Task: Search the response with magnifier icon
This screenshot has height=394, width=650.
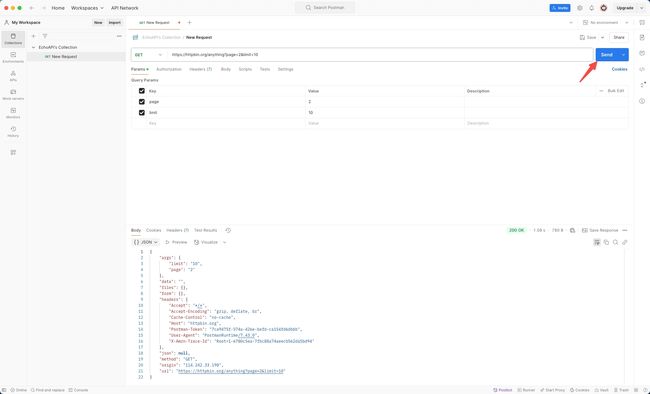Action: (x=616, y=242)
